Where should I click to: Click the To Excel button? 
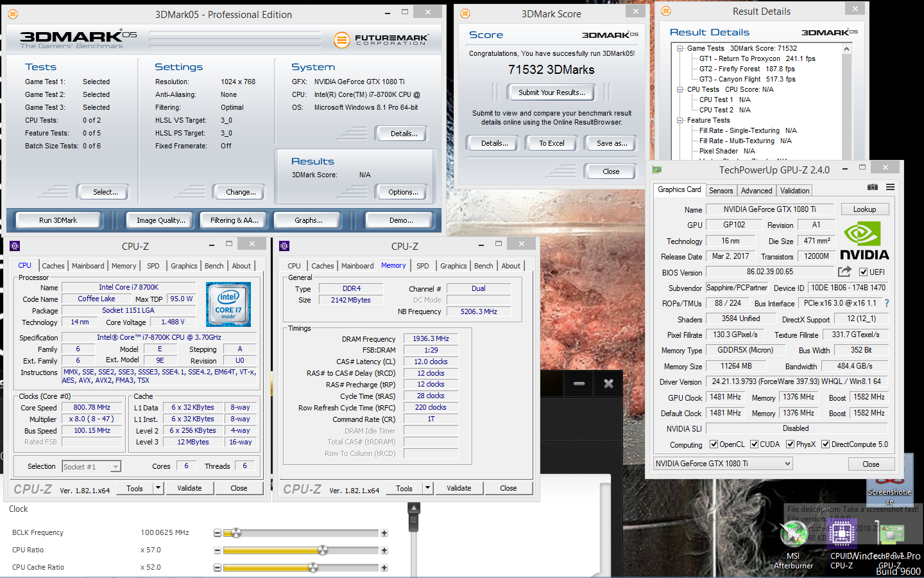click(552, 143)
